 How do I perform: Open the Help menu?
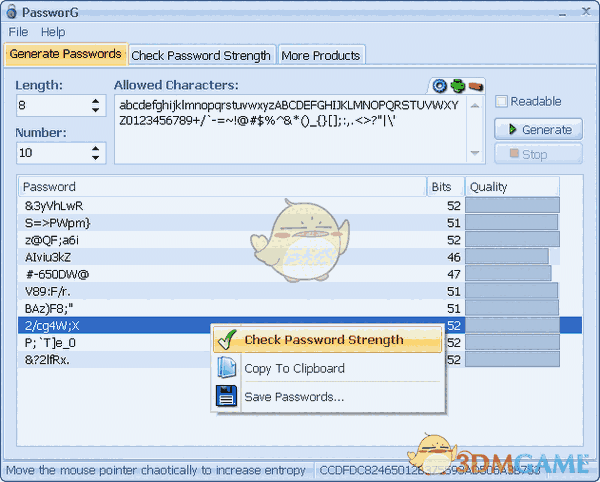pos(53,32)
